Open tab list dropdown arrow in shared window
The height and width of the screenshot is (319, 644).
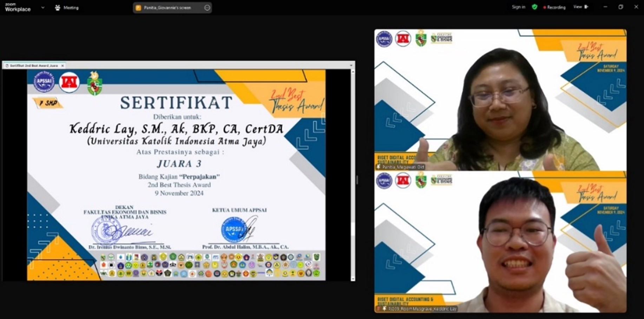click(351, 65)
